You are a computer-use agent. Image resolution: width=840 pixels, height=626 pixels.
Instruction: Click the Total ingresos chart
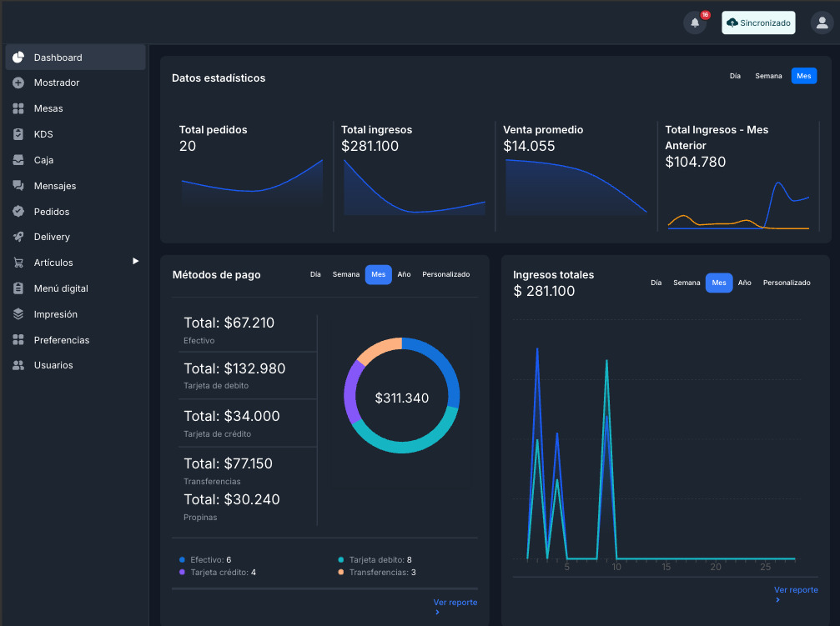point(414,187)
